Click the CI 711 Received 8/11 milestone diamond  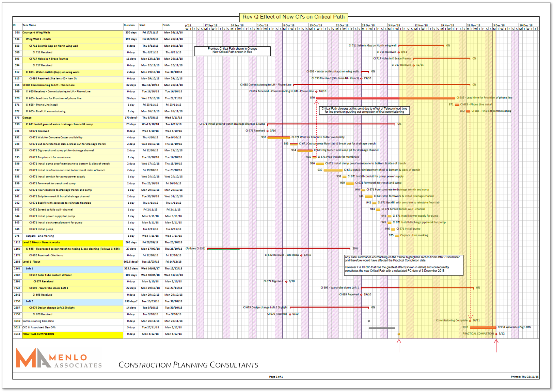(x=399, y=52)
